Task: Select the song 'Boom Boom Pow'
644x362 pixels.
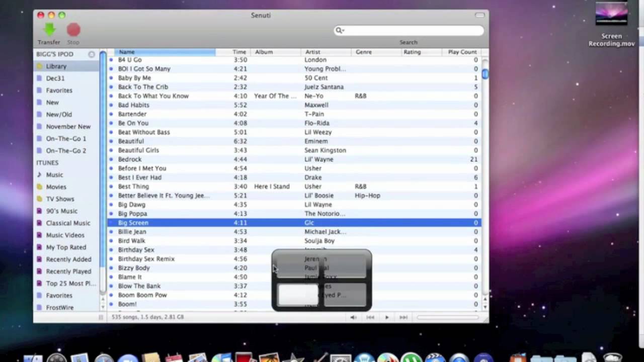Action: click(x=294, y=295)
